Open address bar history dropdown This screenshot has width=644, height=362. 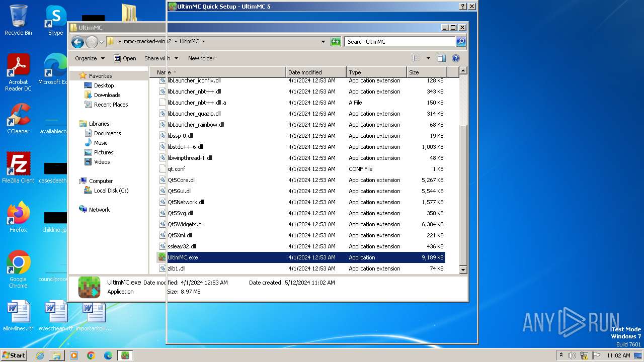click(x=323, y=42)
